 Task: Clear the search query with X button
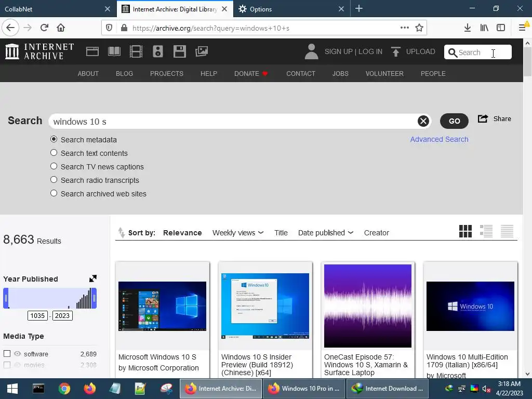(423, 121)
